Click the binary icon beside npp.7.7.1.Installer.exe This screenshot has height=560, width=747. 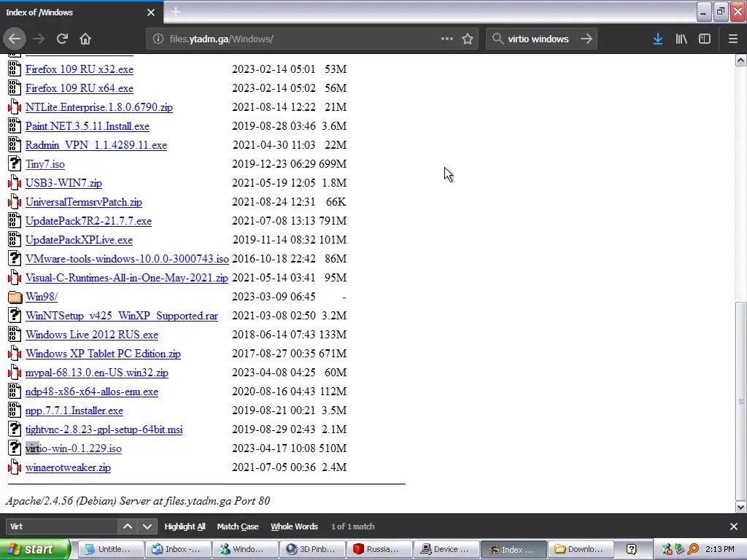(x=15, y=410)
